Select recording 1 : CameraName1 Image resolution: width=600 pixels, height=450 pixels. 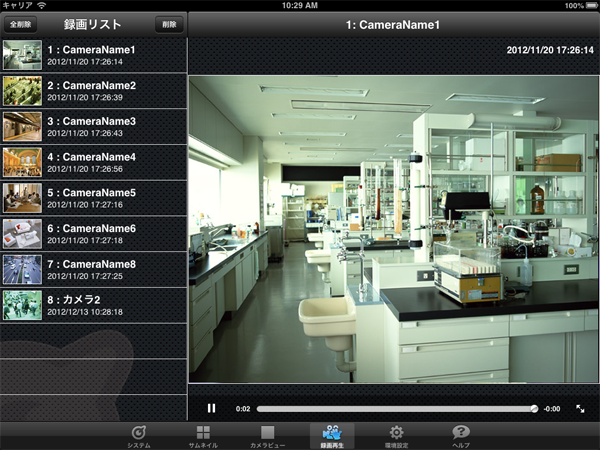(92, 55)
